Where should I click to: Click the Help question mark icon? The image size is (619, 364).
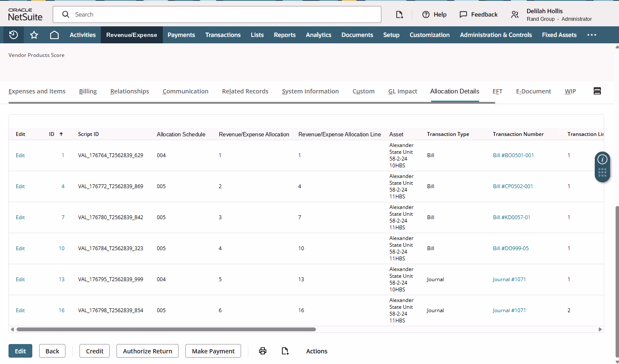tap(426, 14)
